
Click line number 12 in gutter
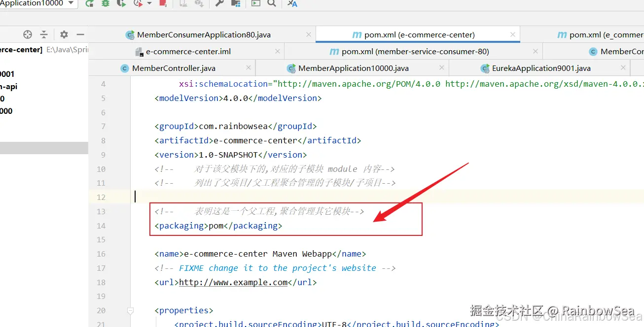pos(101,197)
